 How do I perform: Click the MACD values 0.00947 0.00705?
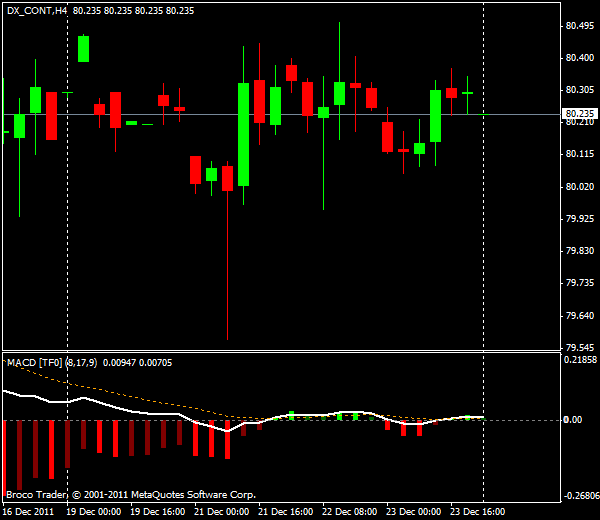click(x=137, y=363)
